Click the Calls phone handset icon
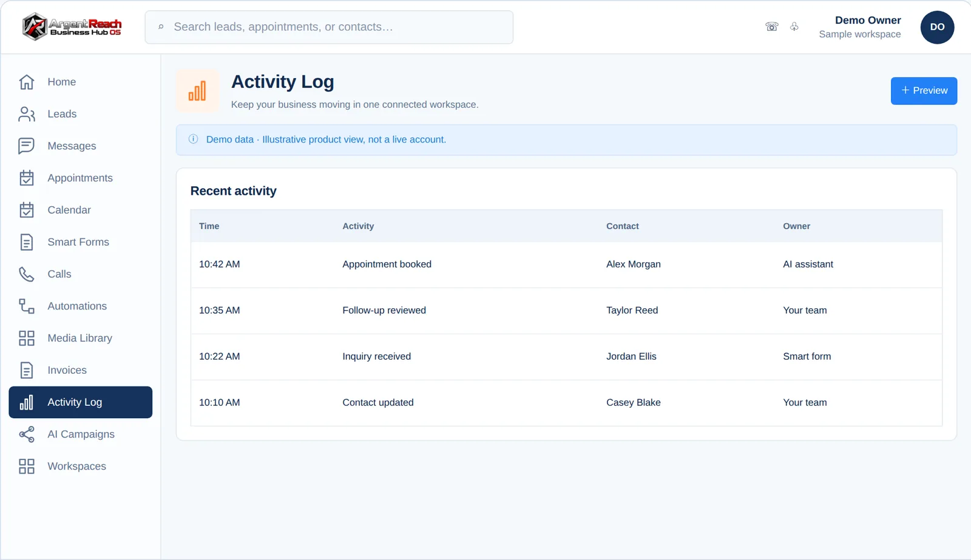Screen dimensions: 971x560 click(27, 274)
